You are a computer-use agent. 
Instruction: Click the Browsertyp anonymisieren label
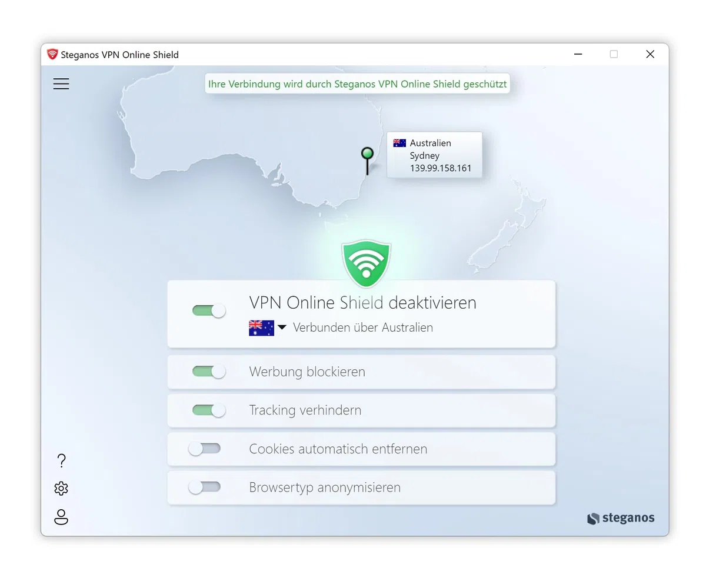(325, 487)
